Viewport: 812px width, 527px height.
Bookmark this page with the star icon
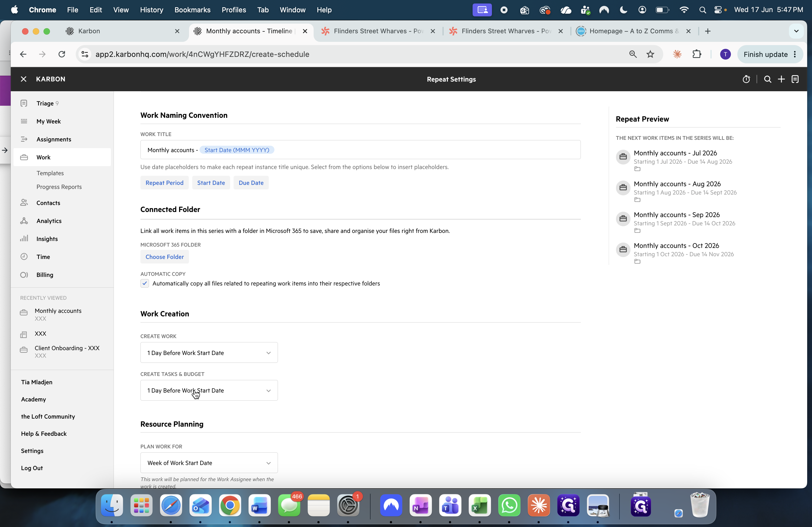tap(650, 54)
